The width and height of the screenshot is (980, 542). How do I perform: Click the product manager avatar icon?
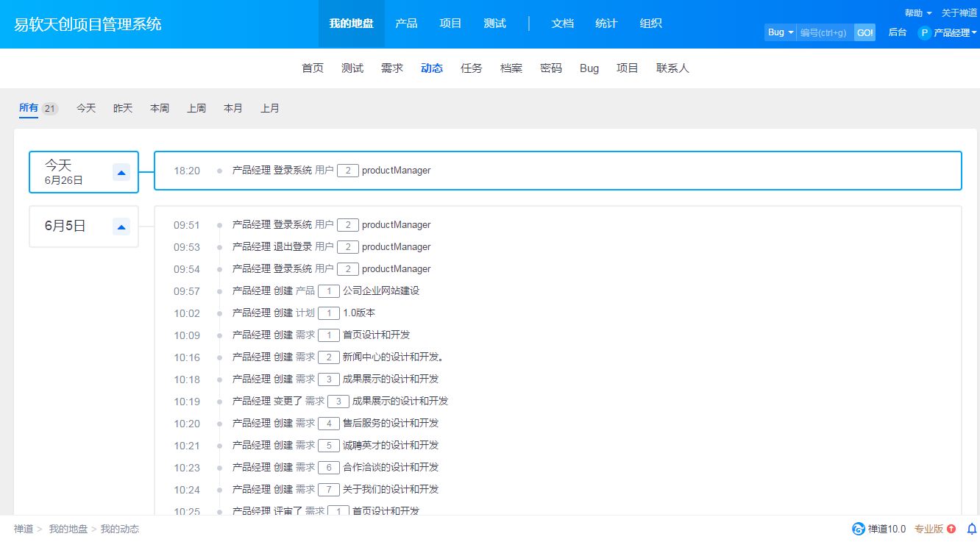click(x=925, y=32)
